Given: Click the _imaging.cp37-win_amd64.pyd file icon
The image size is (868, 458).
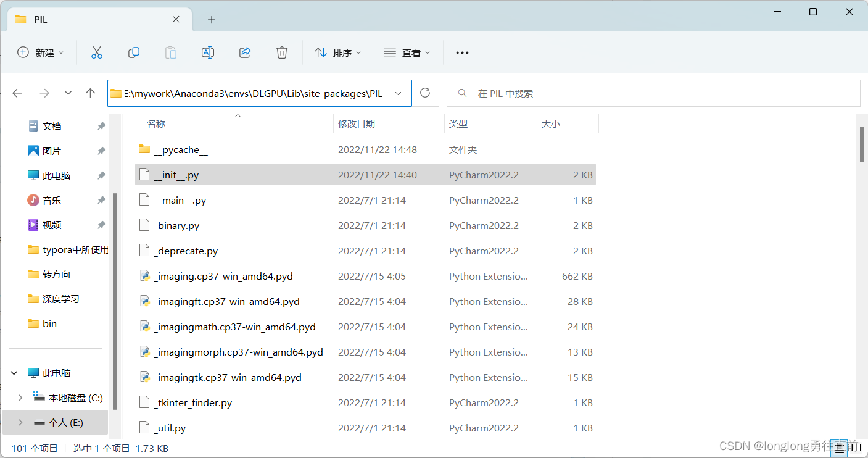Looking at the screenshot, I should [144, 276].
